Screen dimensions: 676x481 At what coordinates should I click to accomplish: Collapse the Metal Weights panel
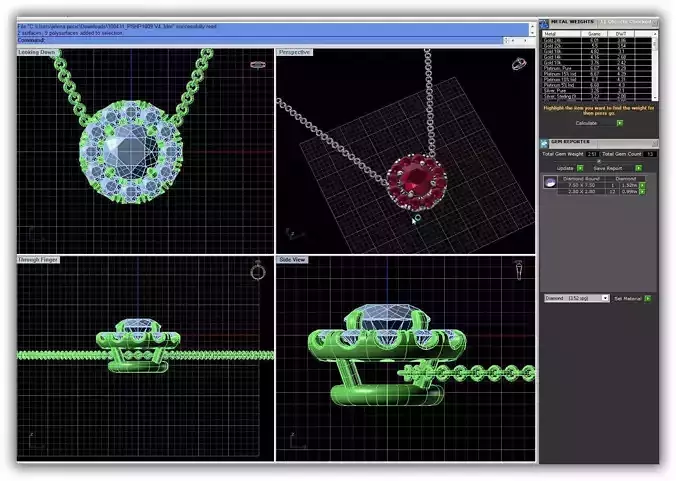[x=655, y=22]
